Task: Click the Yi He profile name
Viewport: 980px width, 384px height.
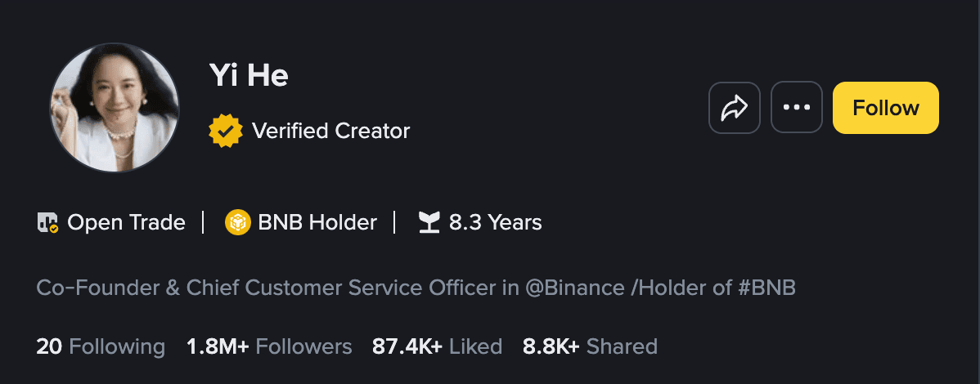Action: click(x=249, y=76)
